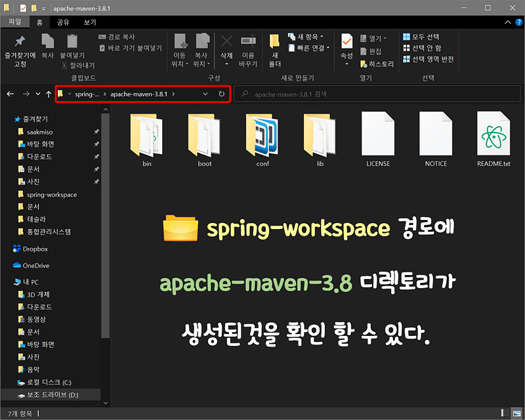Select the README.txt file
This screenshot has height=420, width=525.
493,140
